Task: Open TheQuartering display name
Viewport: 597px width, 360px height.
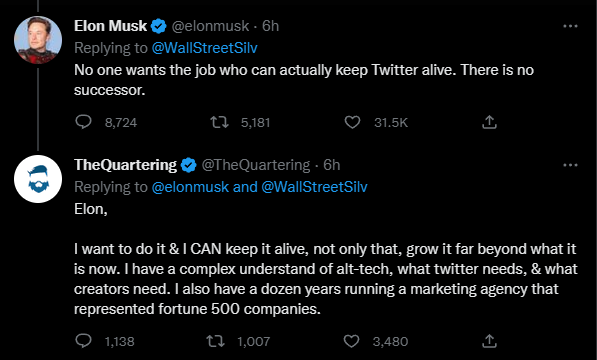Action: [x=125, y=165]
